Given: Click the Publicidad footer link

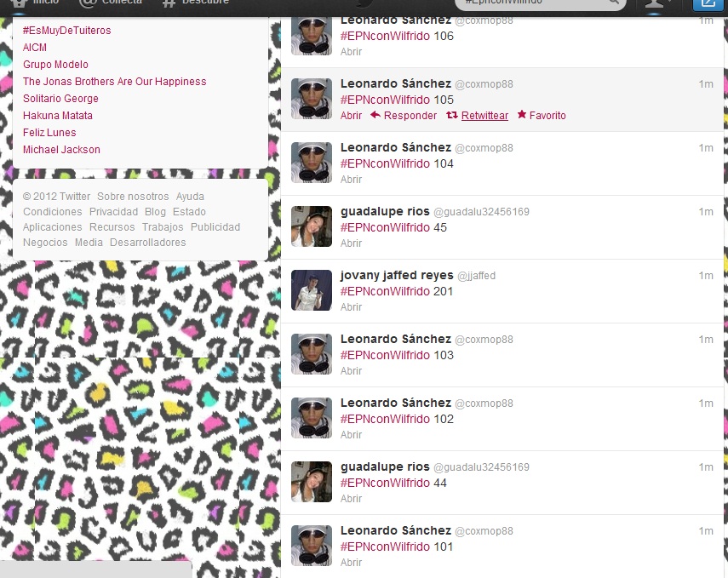Looking at the screenshot, I should pyautogui.click(x=215, y=227).
